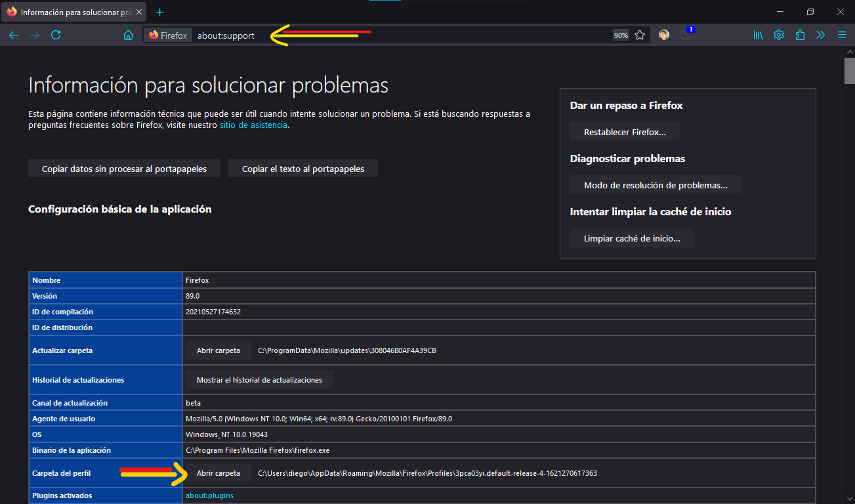Viewport: 855px width, 504px height.
Task: Start Modo de resolución de problemas...
Action: pyautogui.click(x=656, y=185)
